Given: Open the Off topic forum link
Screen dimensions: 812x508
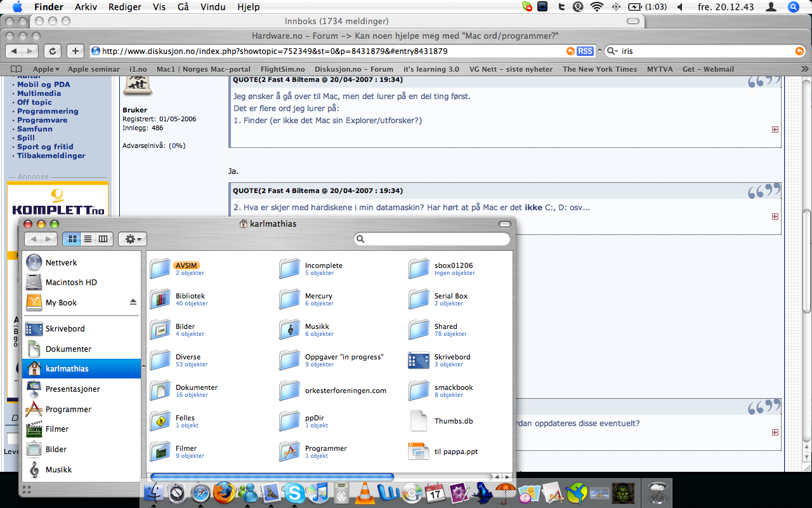Looking at the screenshot, I should coord(34,102).
